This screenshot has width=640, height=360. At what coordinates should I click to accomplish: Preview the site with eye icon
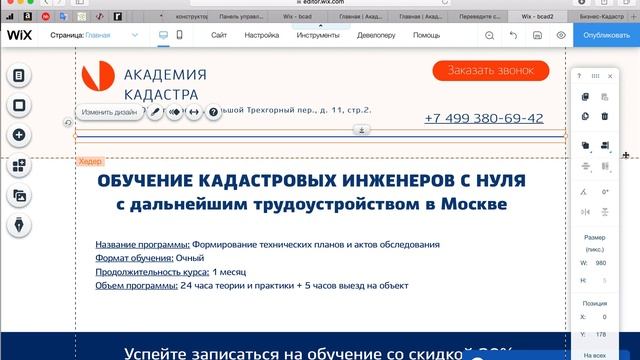coord(561,36)
